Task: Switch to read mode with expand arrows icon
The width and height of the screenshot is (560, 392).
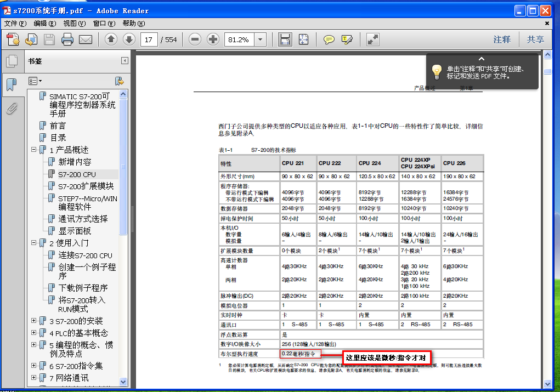Action: tap(372, 39)
